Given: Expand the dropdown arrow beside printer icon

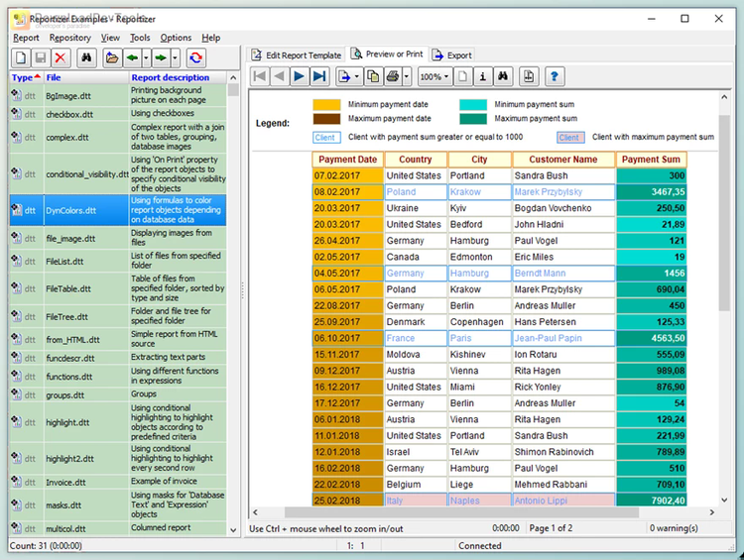Looking at the screenshot, I should [406, 76].
